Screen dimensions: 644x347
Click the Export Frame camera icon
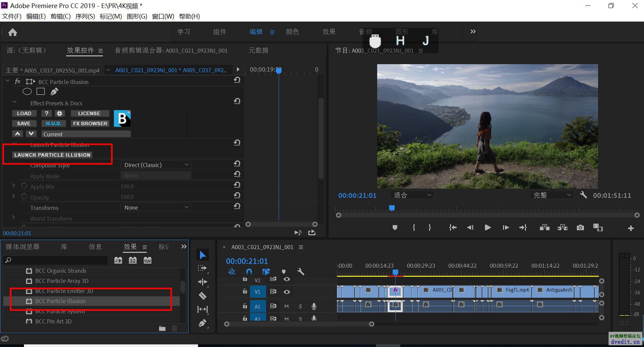pyautogui.click(x=580, y=228)
